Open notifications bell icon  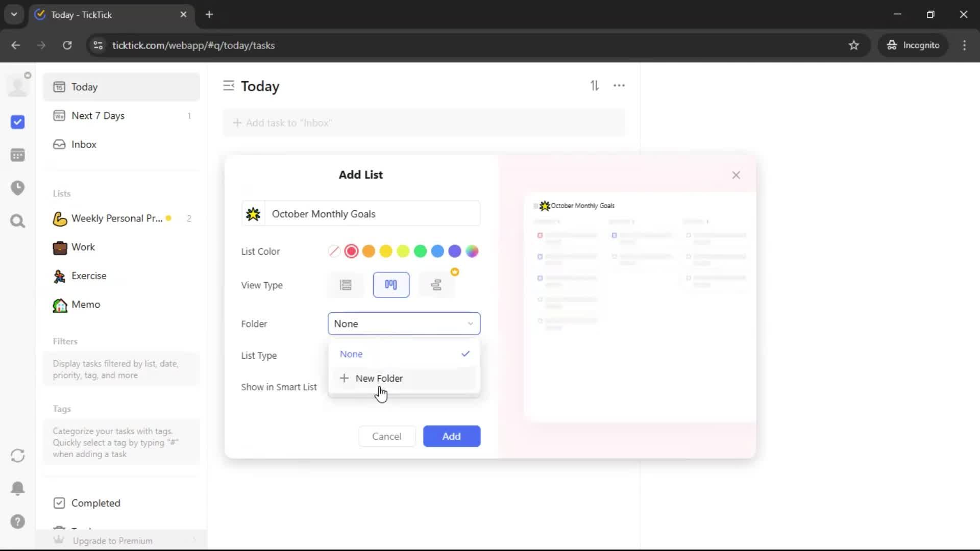(17, 488)
